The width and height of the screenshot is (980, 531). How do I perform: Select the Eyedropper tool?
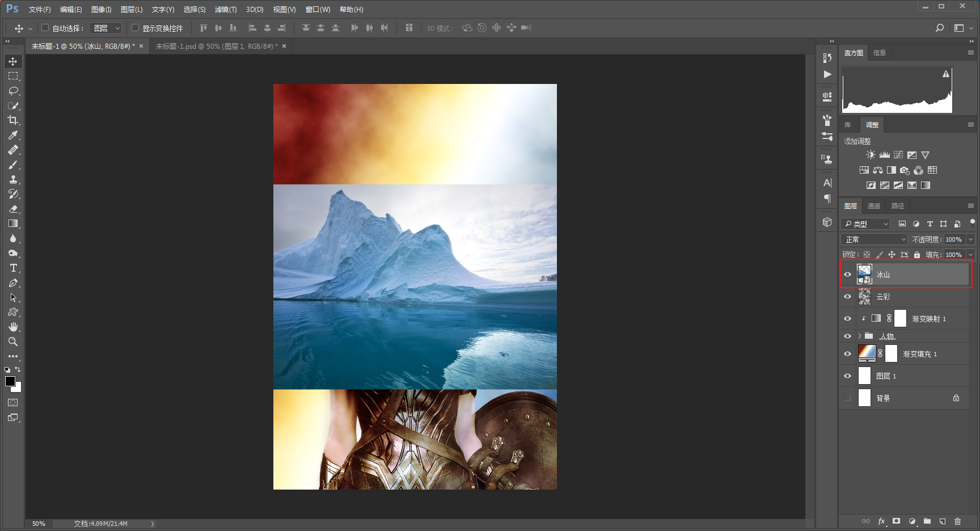click(13, 135)
